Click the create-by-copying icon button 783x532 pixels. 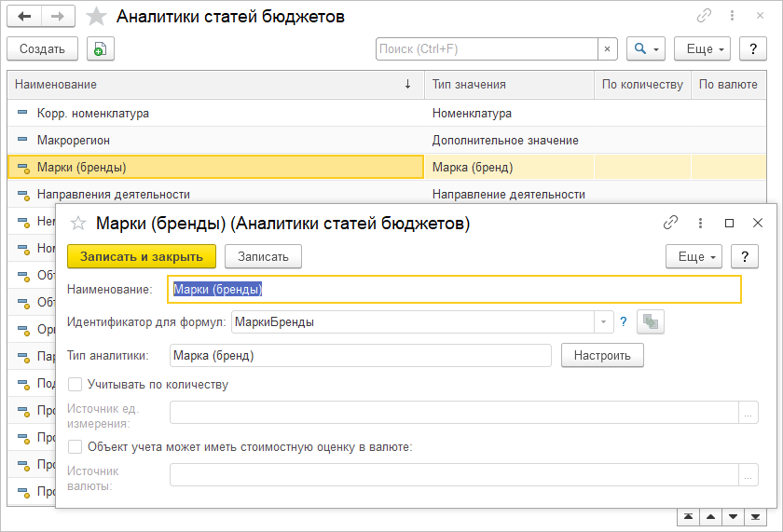pos(100,49)
